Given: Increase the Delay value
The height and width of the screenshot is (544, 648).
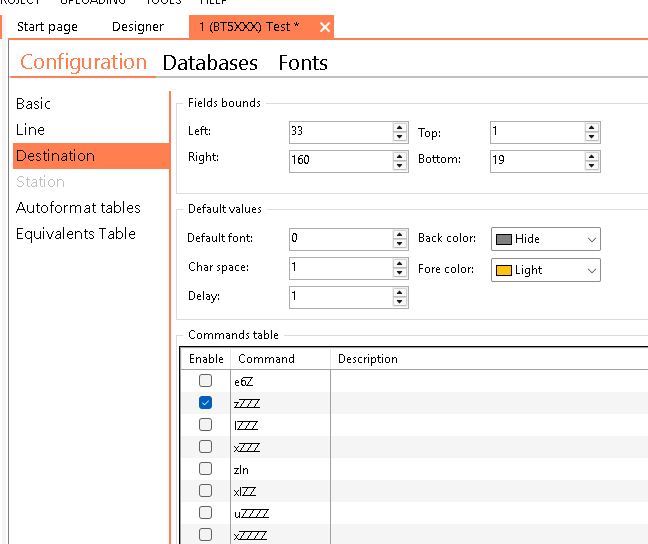Looking at the screenshot, I should 400,292.
